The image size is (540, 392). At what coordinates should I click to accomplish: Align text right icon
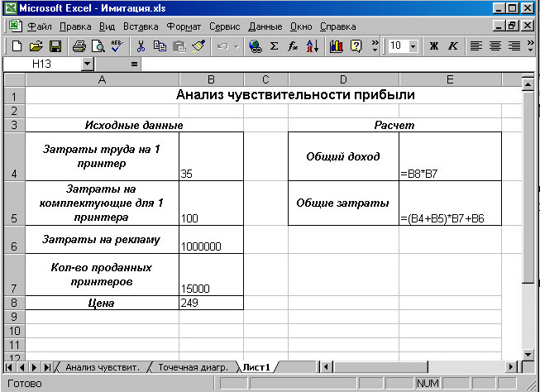[x=514, y=45]
